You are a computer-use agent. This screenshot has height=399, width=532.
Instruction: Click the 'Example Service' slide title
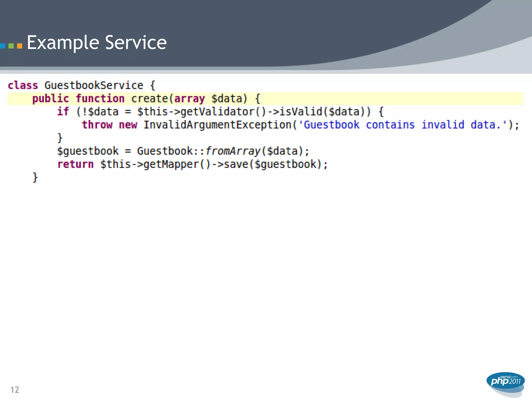pos(97,42)
